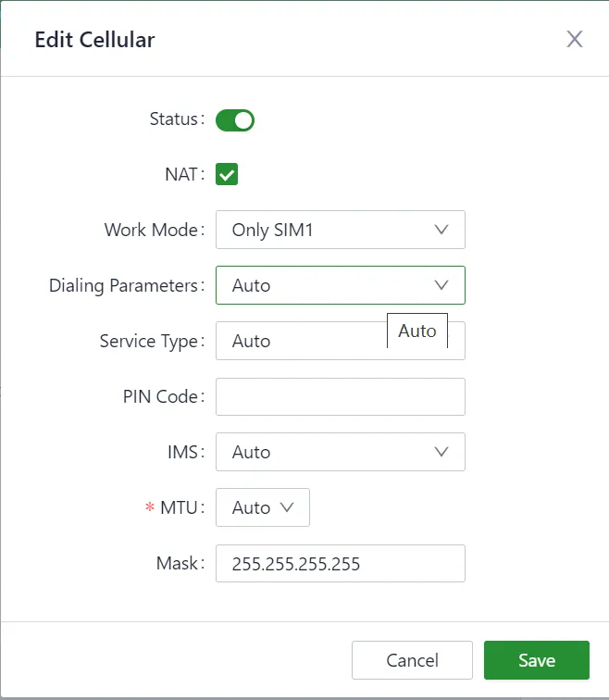Open the IMS dropdown
609x700 pixels.
pyautogui.click(x=341, y=452)
